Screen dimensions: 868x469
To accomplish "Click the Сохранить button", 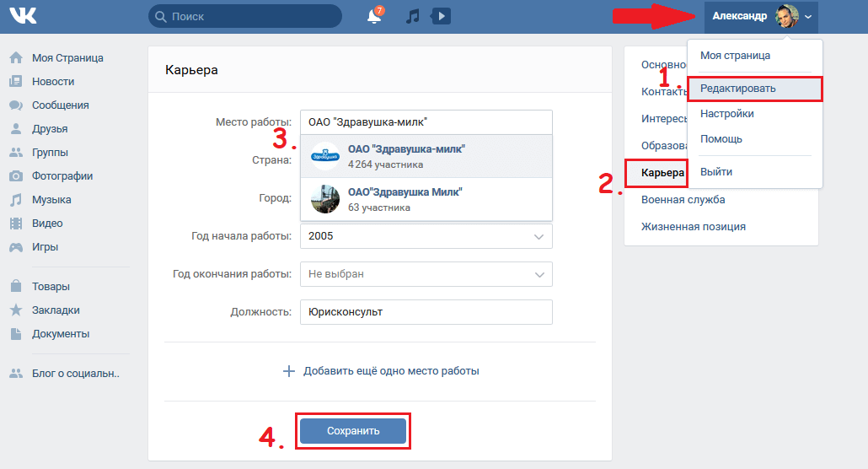I will coord(353,431).
